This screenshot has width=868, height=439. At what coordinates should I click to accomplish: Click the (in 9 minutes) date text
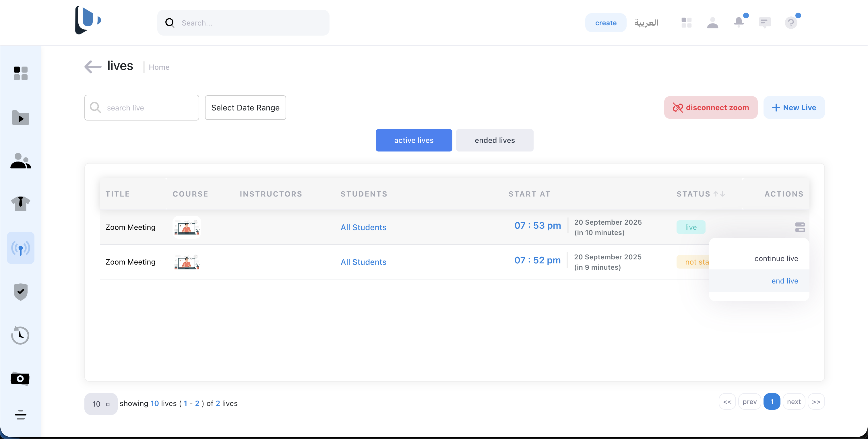[597, 267]
